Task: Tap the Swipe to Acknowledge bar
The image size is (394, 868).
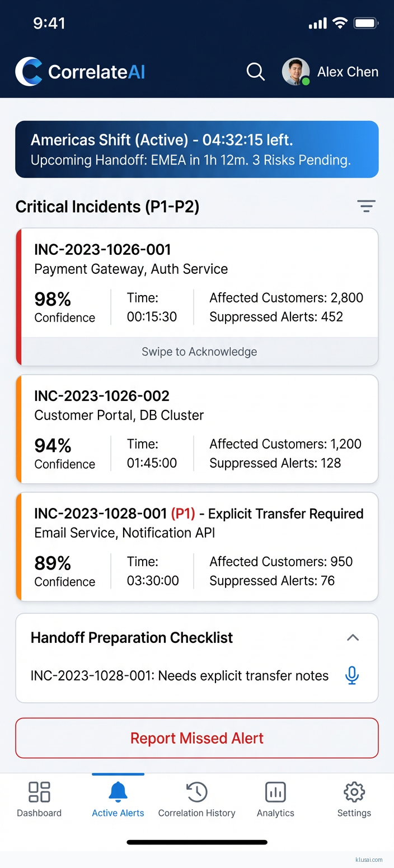Action: tap(199, 352)
